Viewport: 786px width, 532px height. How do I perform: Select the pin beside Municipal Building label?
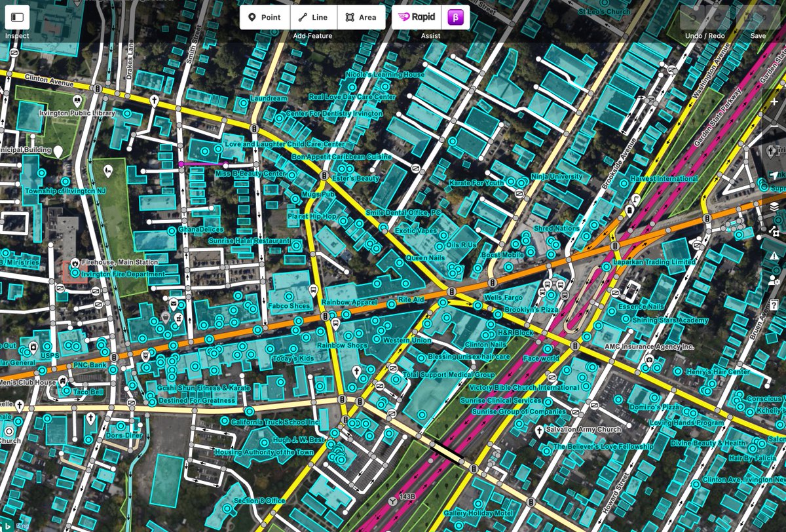(58, 152)
